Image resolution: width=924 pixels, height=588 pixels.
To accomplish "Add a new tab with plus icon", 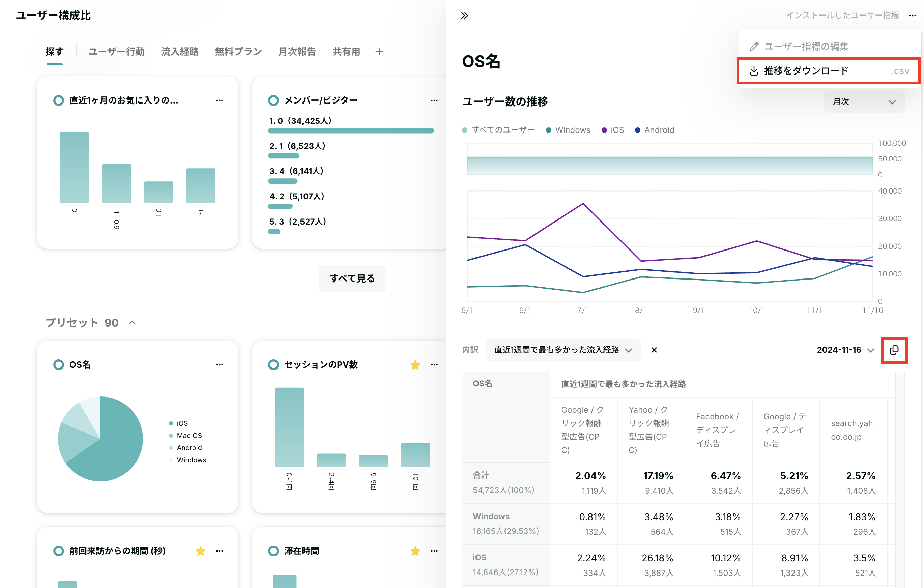I will pos(379,51).
